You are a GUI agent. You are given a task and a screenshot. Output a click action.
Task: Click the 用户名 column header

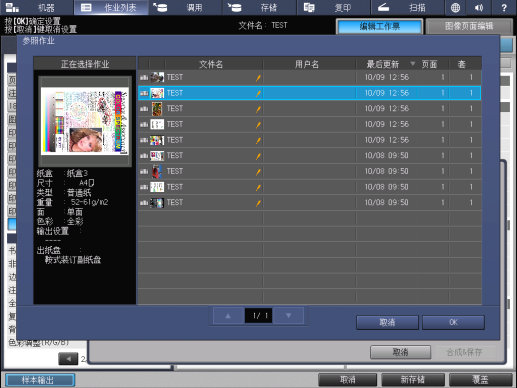click(x=307, y=64)
